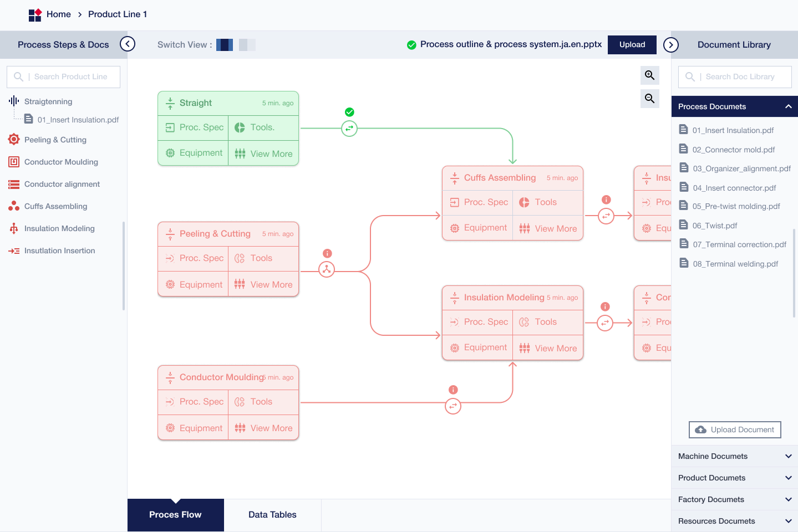Click transfer node after Insulation Modeling

pos(605,323)
